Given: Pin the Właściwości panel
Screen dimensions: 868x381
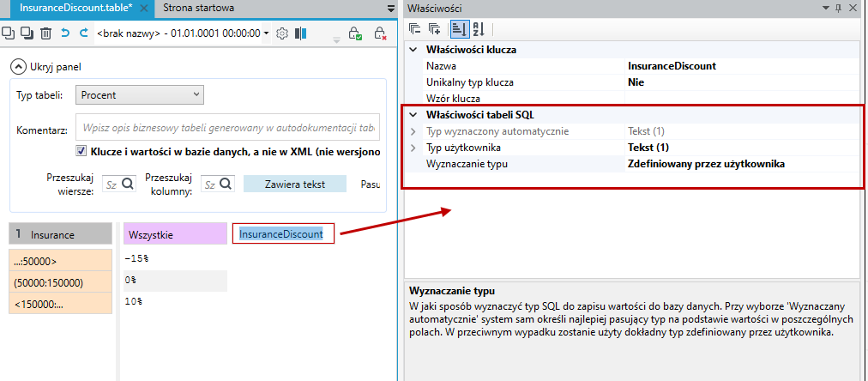Looking at the screenshot, I should 840,8.
